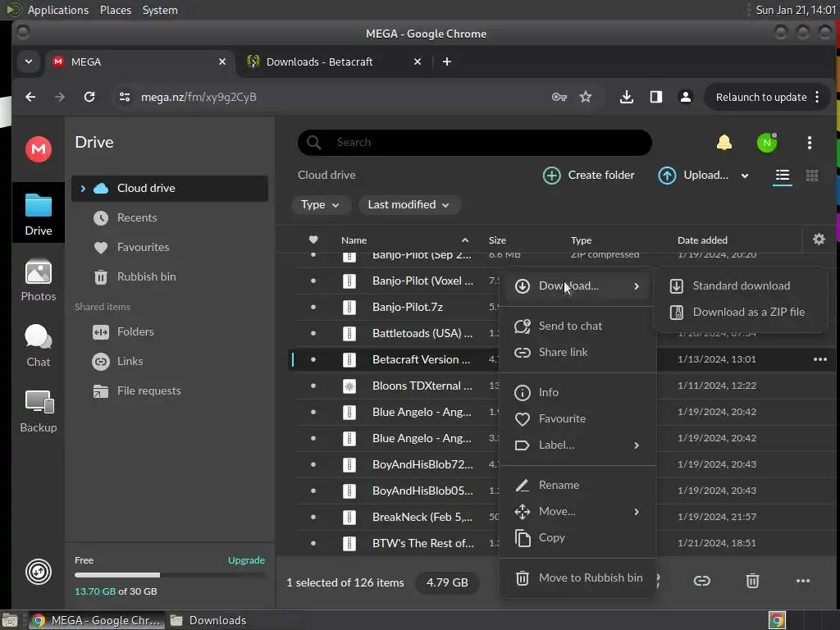Open shared Folders in sidebar
840x630 pixels.
[169, 332]
